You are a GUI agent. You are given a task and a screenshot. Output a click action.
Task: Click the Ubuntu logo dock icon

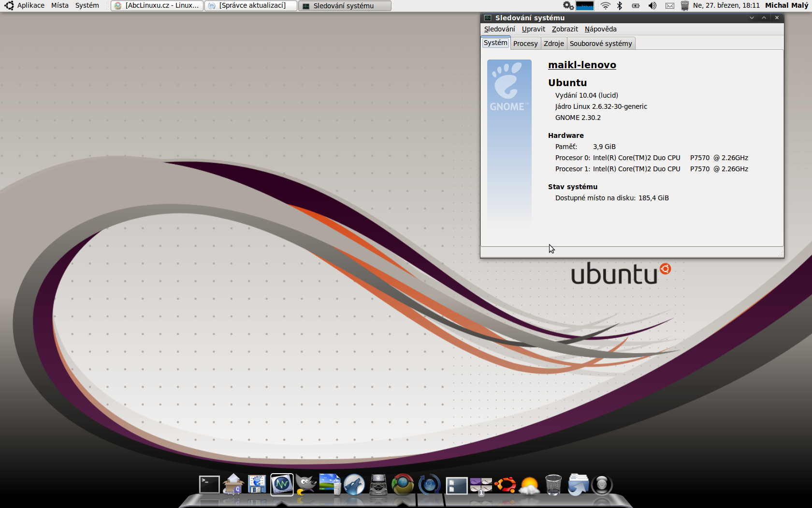[505, 484]
